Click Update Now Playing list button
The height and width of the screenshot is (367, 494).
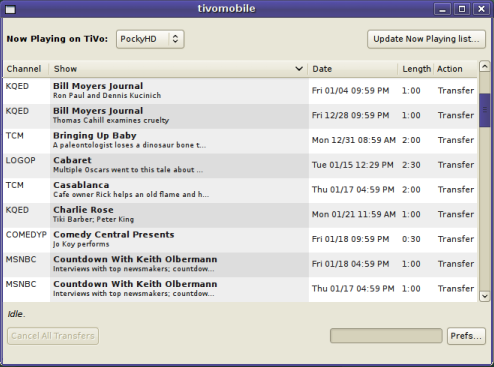[426, 39]
